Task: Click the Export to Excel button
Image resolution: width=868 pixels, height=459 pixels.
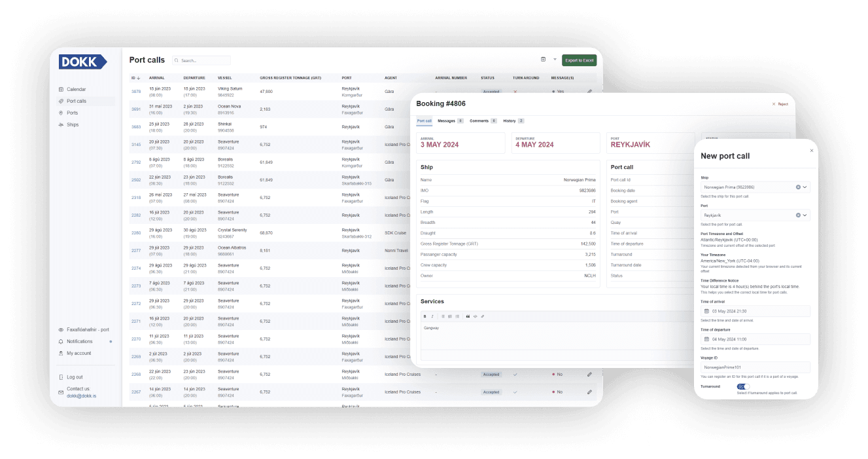Action: [579, 60]
